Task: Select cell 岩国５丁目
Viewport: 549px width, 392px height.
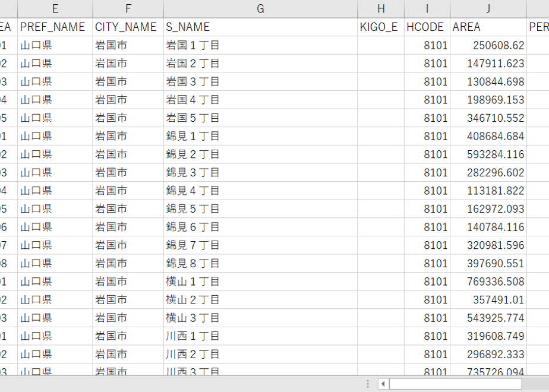Action: tap(260, 118)
